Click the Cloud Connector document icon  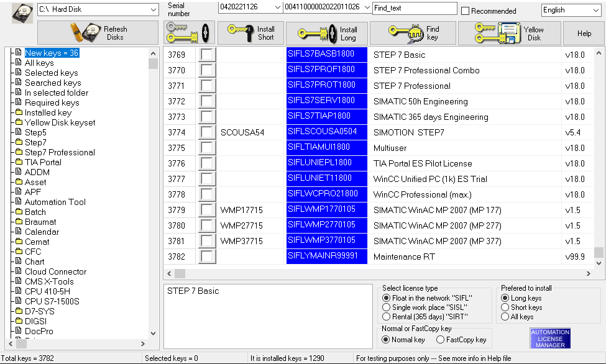pos(19,271)
